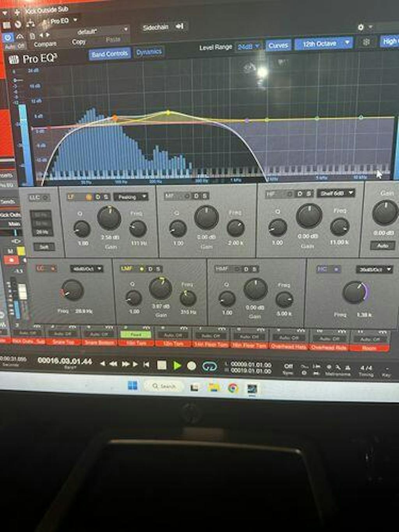Select the Snare Top channel tab
This screenshot has width=399, height=532.
tap(64, 342)
